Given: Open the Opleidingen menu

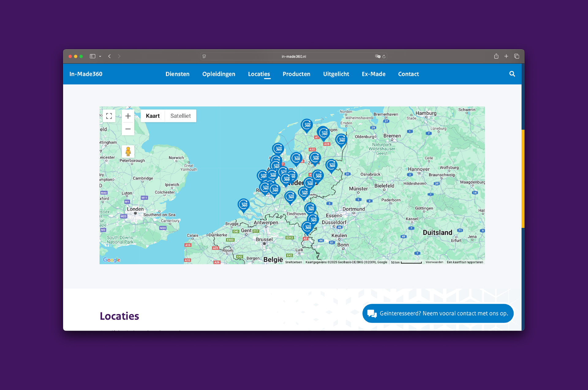Looking at the screenshot, I should tap(219, 74).
